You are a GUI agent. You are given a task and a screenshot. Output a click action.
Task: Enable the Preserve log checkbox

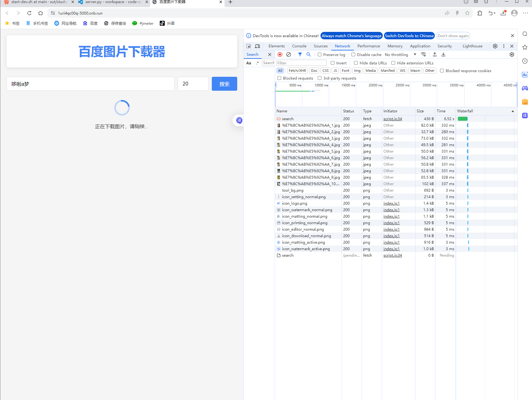pos(320,54)
